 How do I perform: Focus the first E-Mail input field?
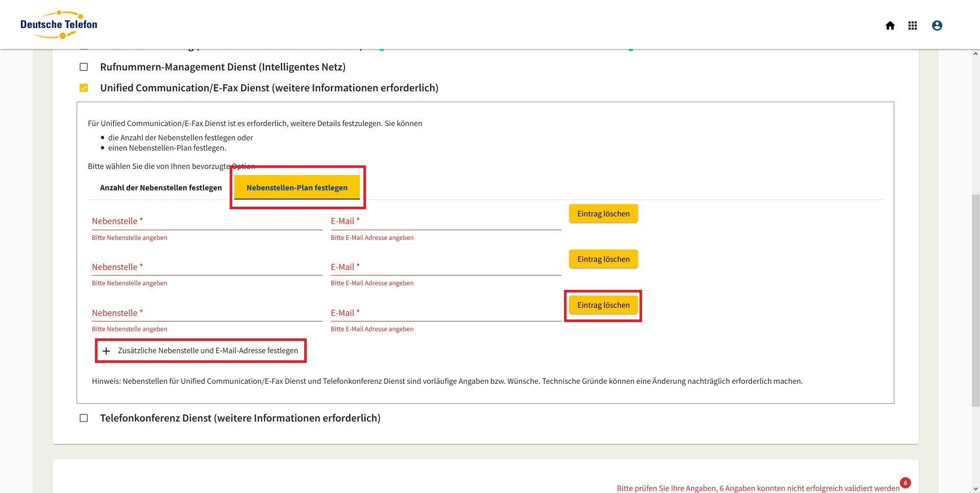(446, 221)
